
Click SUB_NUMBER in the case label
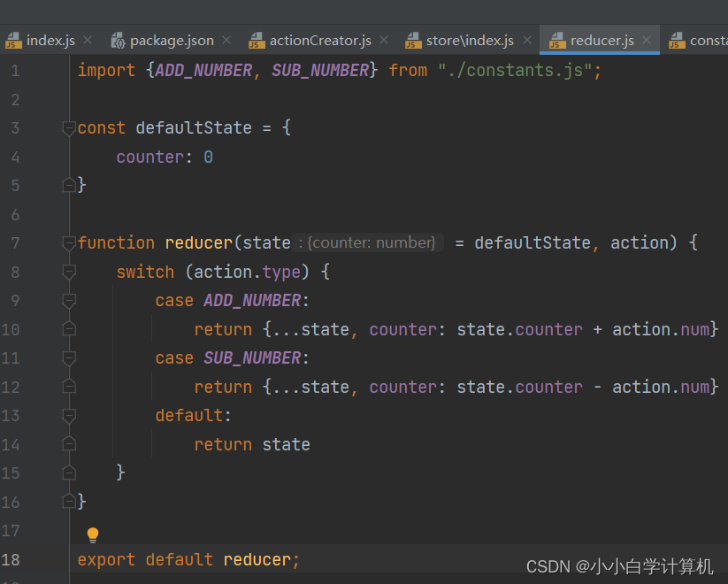[252, 358]
